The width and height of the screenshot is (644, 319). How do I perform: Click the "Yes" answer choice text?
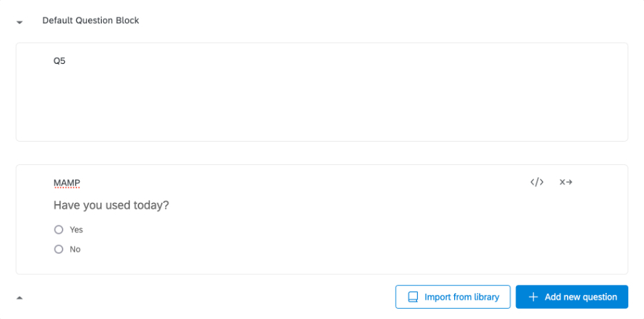click(76, 230)
